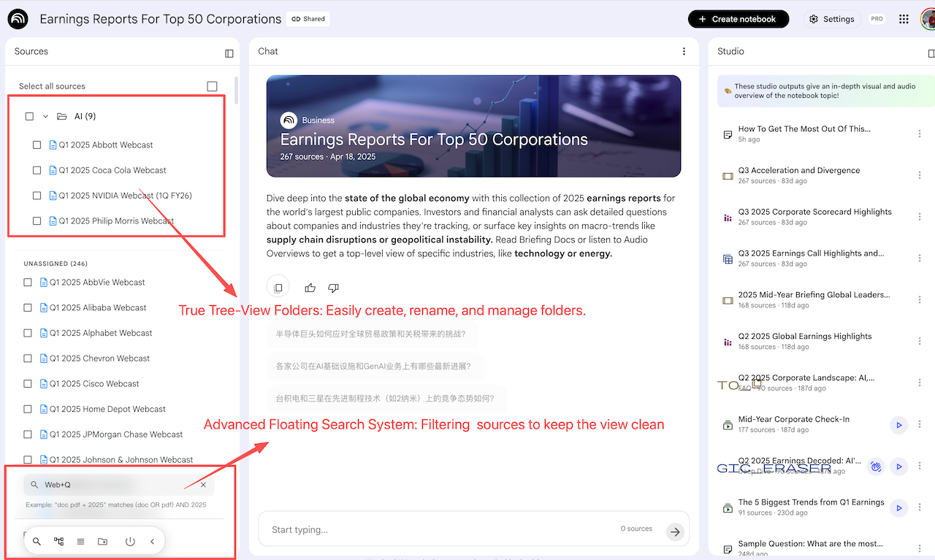Check Q1 2025 AbbVie Webcast
Viewport: 935px width, 560px height.
[x=28, y=283]
